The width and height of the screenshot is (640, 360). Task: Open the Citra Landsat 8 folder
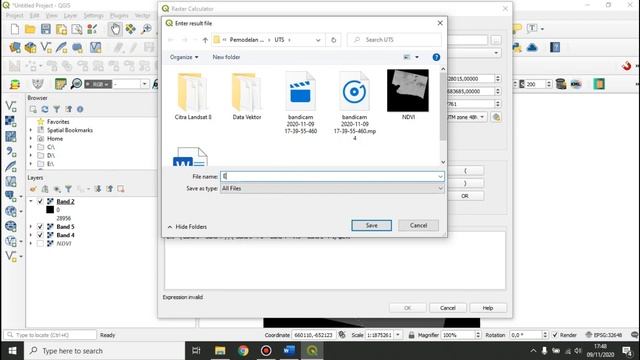pyautogui.click(x=193, y=96)
